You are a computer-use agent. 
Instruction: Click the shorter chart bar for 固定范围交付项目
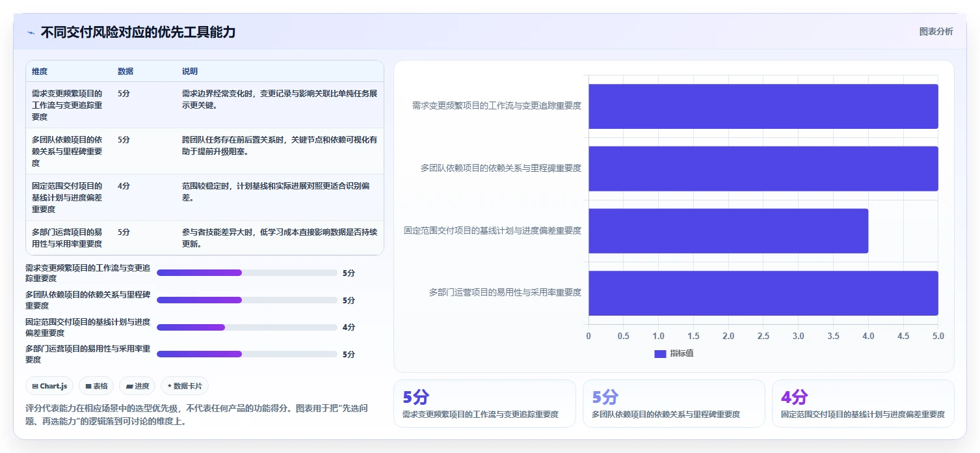click(x=728, y=231)
